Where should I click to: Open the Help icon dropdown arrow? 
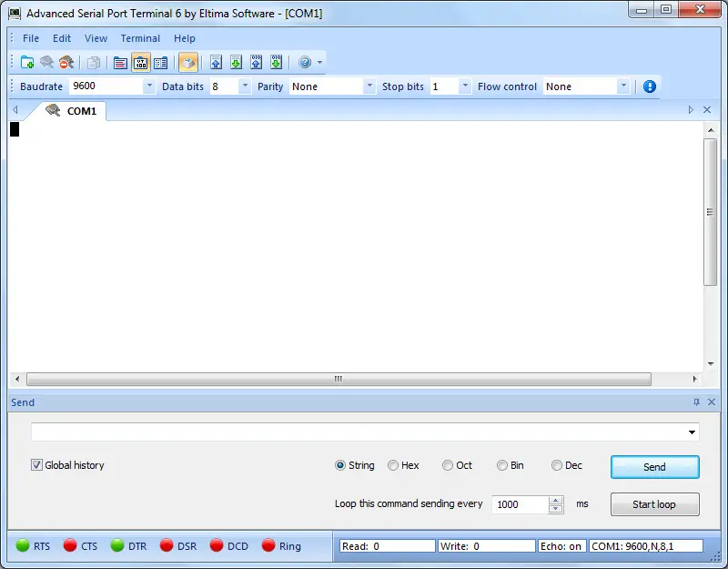point(319,62)
